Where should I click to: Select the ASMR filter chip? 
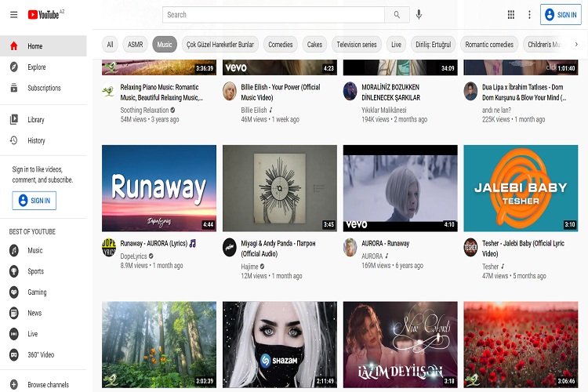point(135,45)
